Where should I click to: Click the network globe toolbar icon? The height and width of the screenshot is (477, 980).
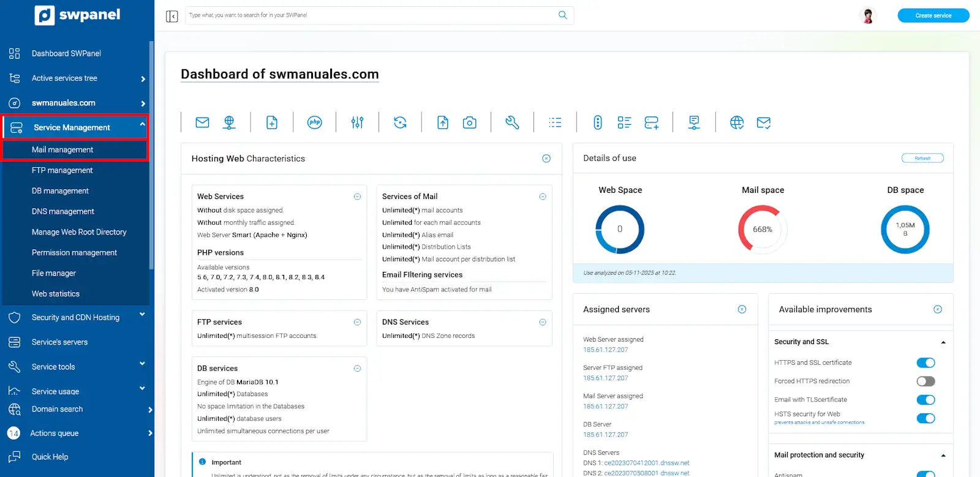click(229, 122)
